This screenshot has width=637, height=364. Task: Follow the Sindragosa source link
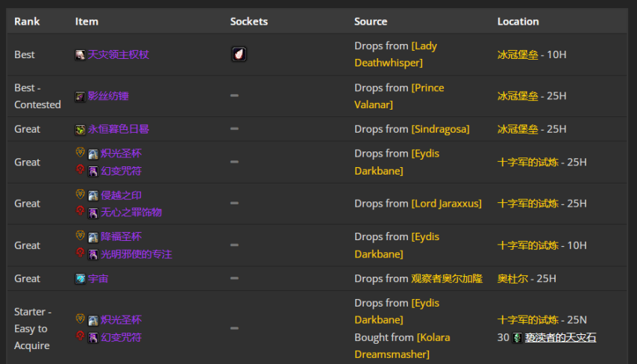pos(440,129)
